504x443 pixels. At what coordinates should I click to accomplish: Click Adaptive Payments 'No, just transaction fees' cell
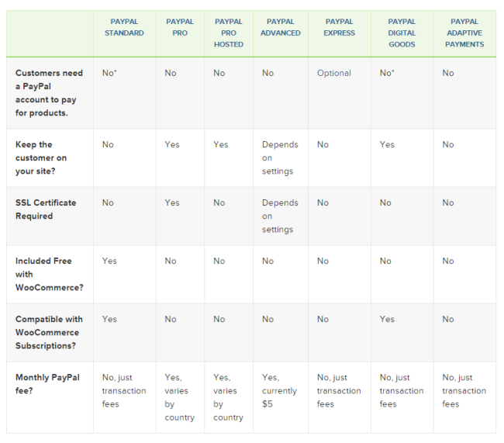464,390
